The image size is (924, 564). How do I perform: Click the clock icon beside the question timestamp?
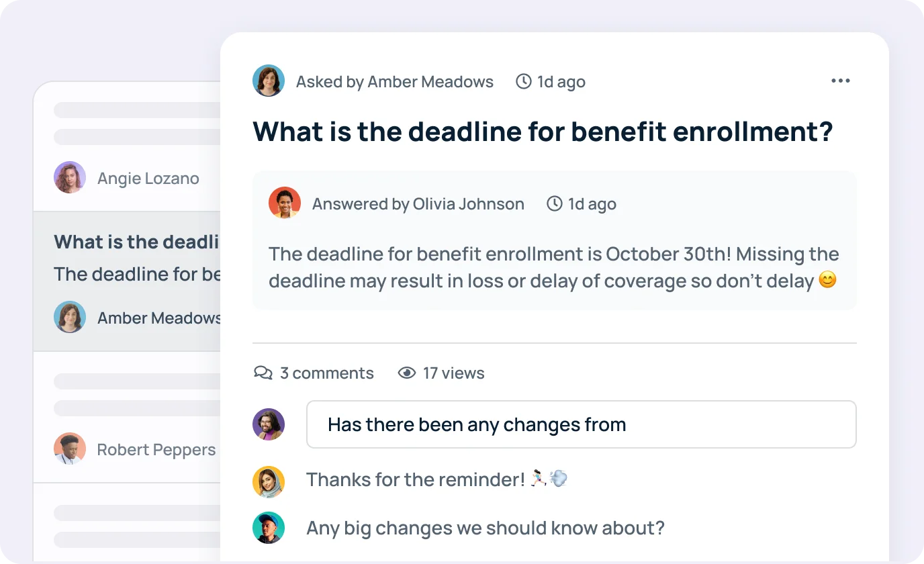click(523, 81)
